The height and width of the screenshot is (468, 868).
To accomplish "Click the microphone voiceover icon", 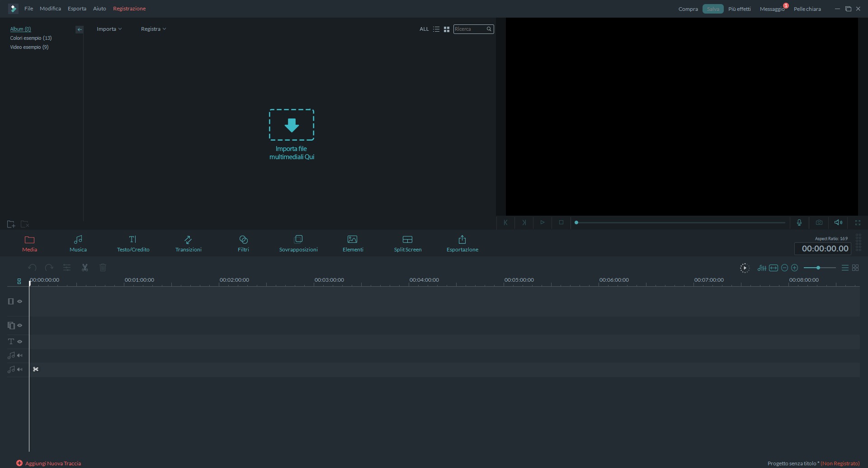I will 799,222.
